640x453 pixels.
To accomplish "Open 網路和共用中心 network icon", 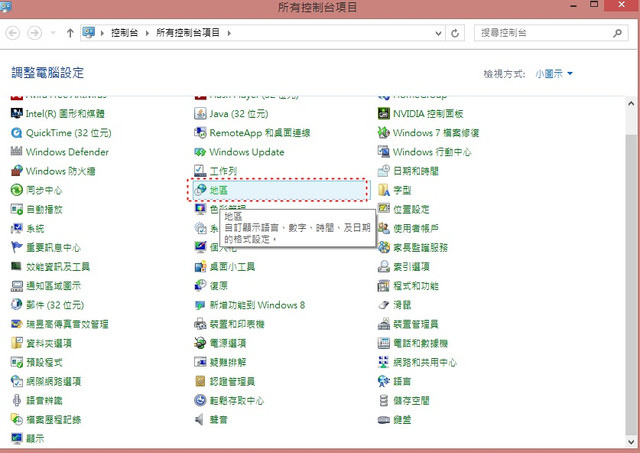I will tap(384, 362).
